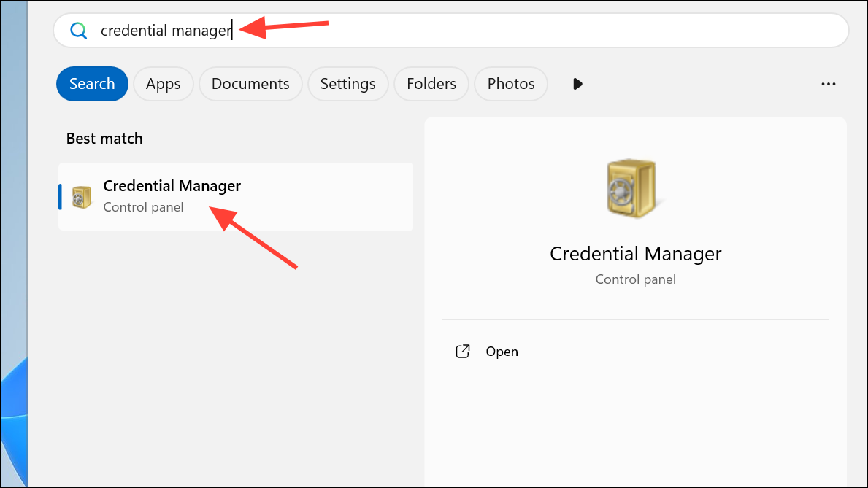This screenshot has height=488, width=868.
Task: Click the small safe icon in Best match
Action: point(82,196)
